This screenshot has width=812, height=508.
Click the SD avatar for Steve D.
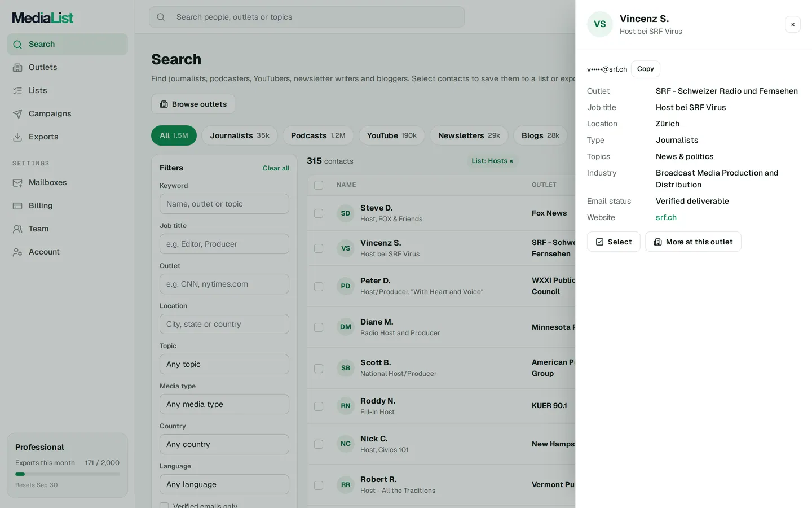point(346,213)
